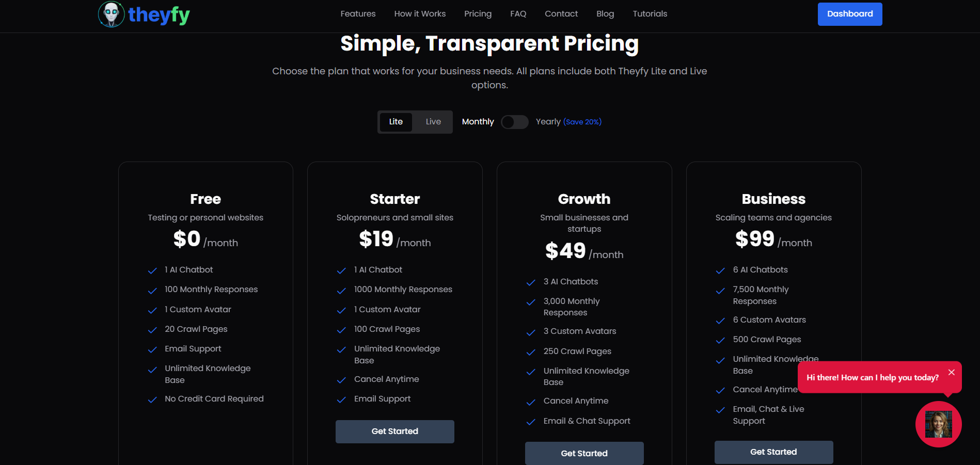Click Get Started under Starter plan

pyautogui.click(x=394, y=431)
